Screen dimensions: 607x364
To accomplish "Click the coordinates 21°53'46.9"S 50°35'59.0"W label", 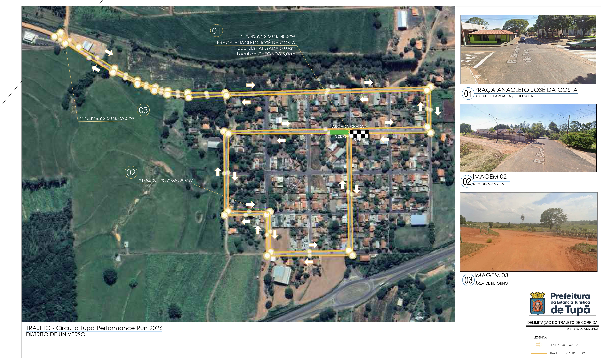I will (107, 118).
